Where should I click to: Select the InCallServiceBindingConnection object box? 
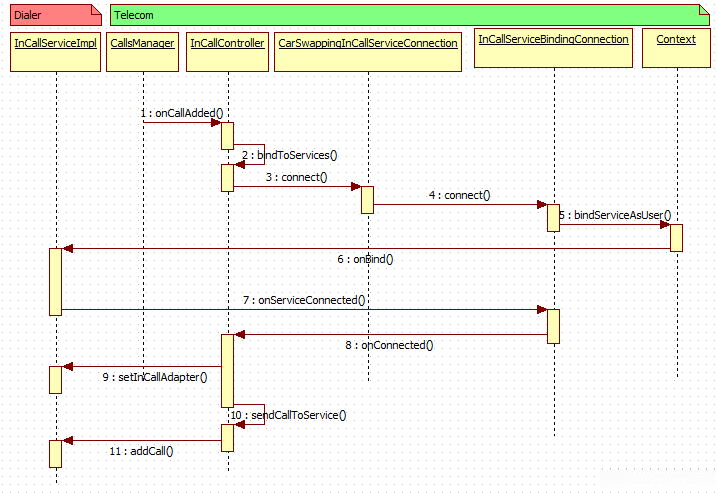(553, 48)
